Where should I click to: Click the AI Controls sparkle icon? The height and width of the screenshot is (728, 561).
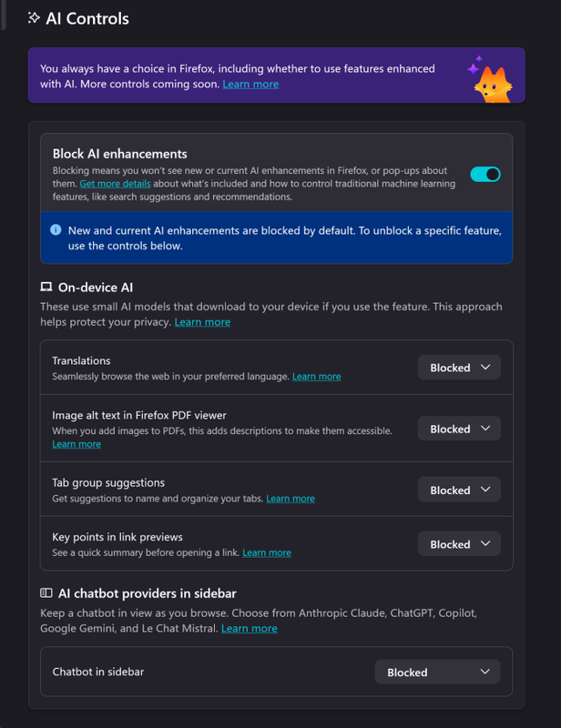pyautogui.click(x=34, y=18)
